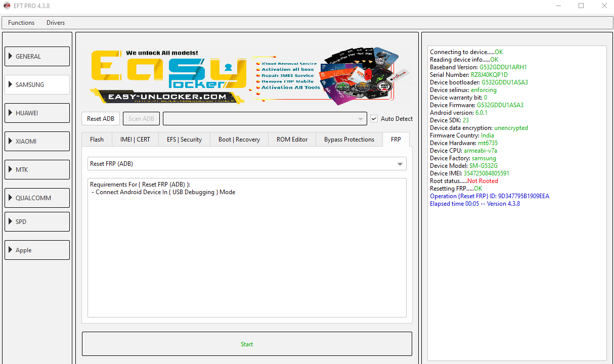Expand the HUAWEI section
Screen dimensions: 614x364
coord(37,113)
